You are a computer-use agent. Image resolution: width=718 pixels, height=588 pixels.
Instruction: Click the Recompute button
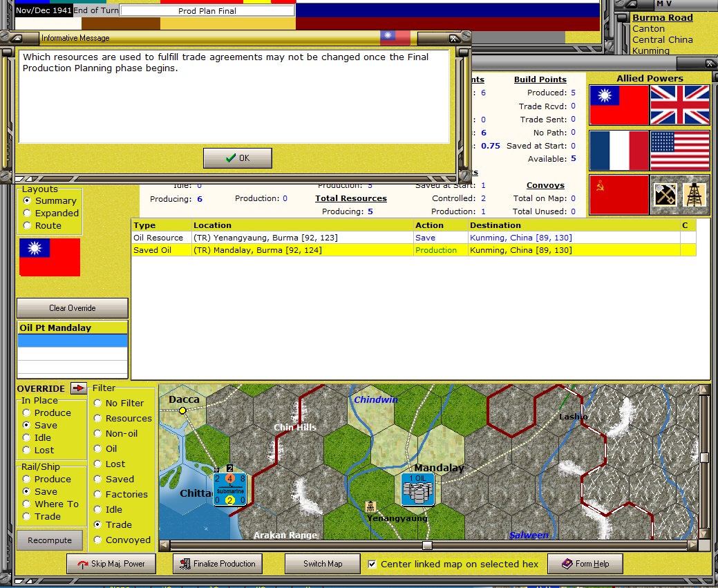click(50, 540)
